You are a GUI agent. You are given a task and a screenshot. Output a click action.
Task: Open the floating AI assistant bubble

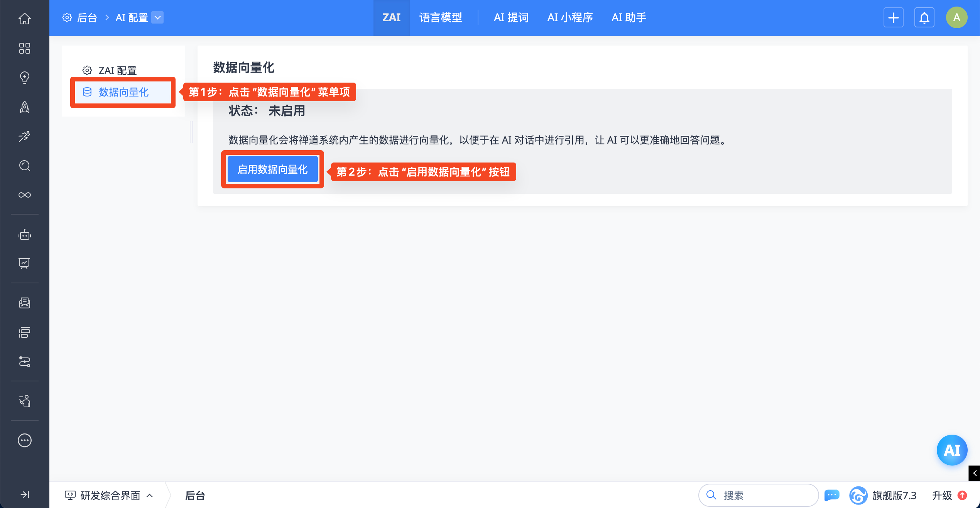951,450
